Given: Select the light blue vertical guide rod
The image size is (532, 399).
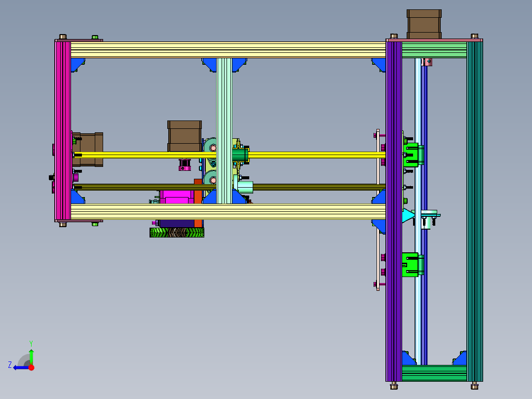Looking at the screenshot, I should [x=418, y=210].
